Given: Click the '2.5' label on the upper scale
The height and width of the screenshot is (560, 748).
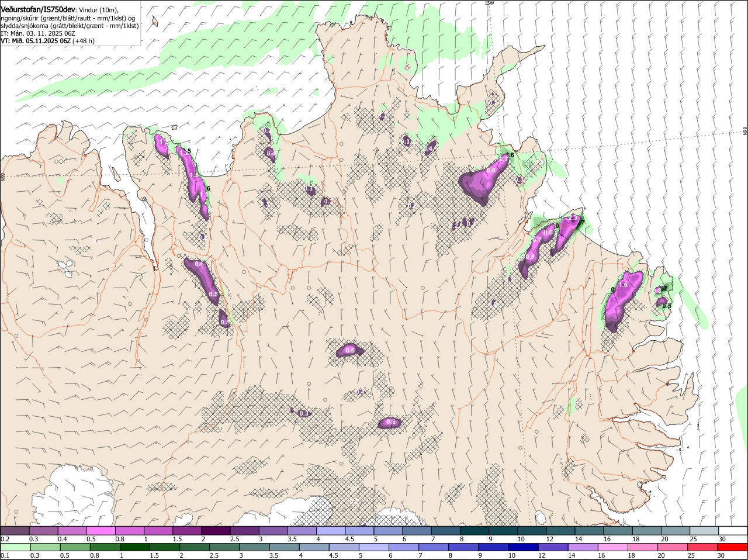Looking at the screenshot, I should point(234,539).
